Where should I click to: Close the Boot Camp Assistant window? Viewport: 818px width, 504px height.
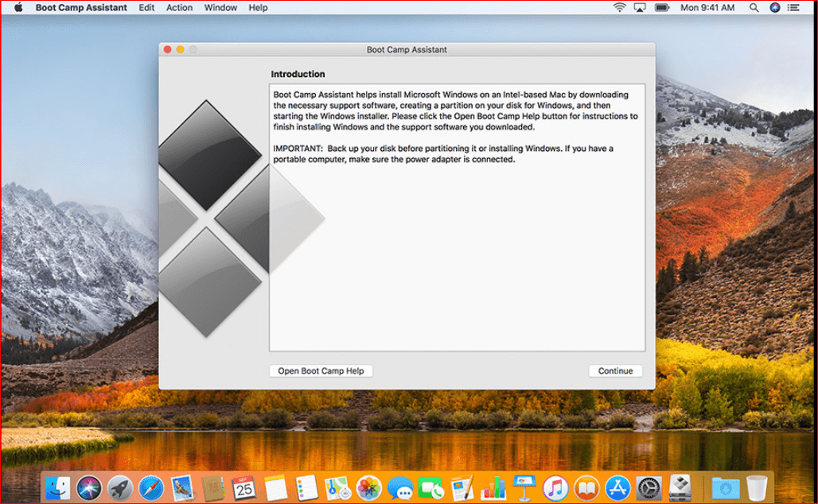pos(167,49)
